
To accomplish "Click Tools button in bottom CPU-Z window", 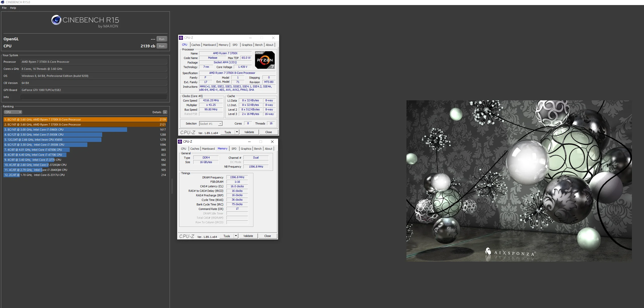I will coord(227,236).
